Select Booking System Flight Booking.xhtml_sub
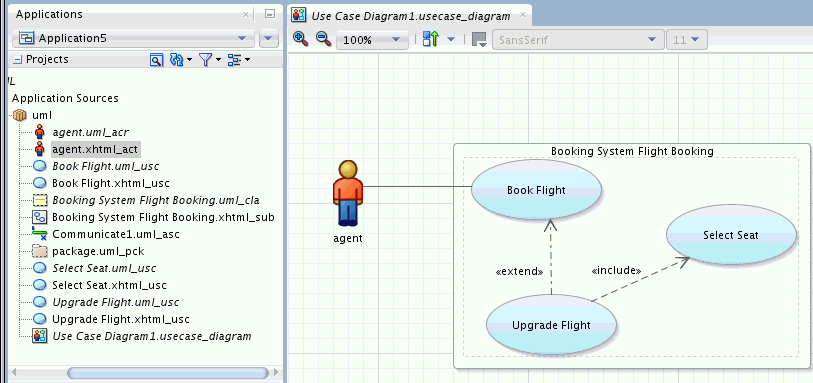813x383 pixels. (x=163, y=217)
